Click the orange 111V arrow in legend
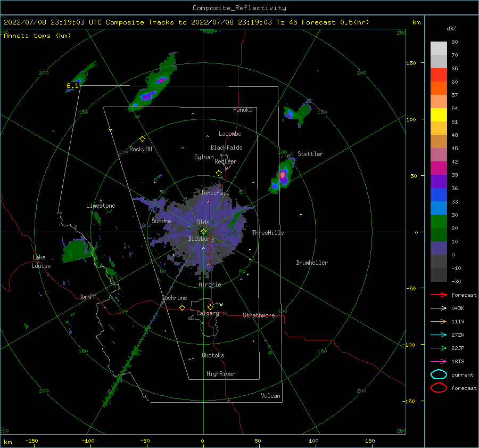Screen dimensions: 479x448 tap(439, 321)
